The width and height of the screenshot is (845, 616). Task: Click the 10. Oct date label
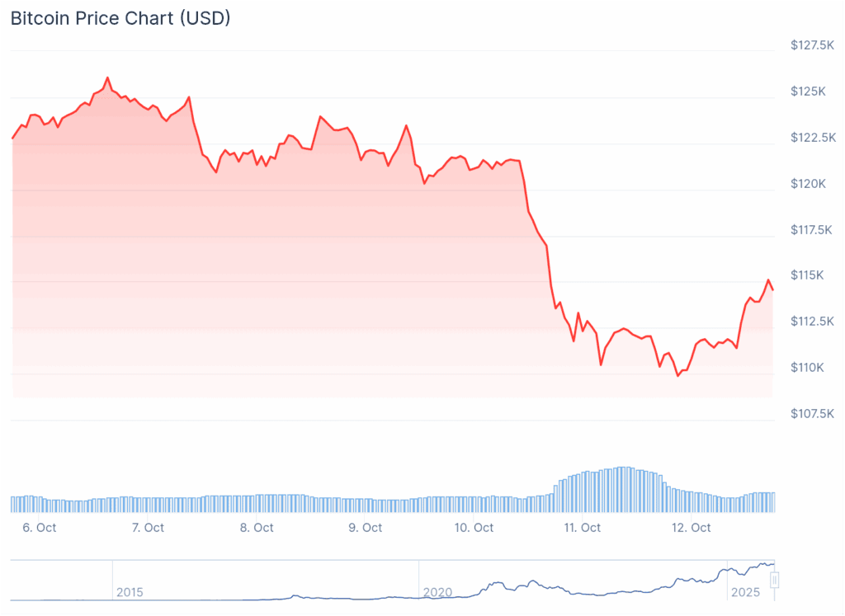pyautogui.click(x=474, y=528)
